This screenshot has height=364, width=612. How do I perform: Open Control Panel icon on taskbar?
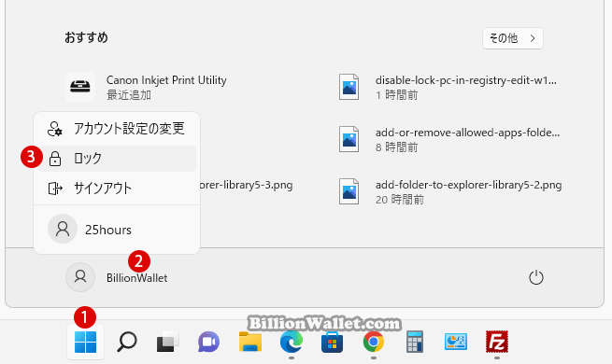click(x=455, y=342)
